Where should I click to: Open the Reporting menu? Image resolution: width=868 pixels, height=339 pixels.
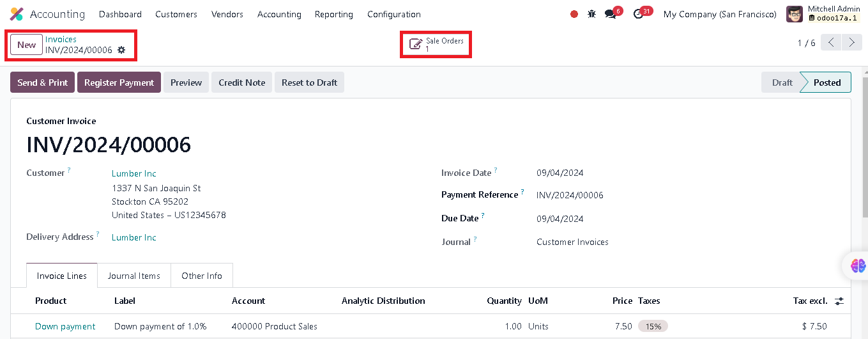[x=333, y=14]
